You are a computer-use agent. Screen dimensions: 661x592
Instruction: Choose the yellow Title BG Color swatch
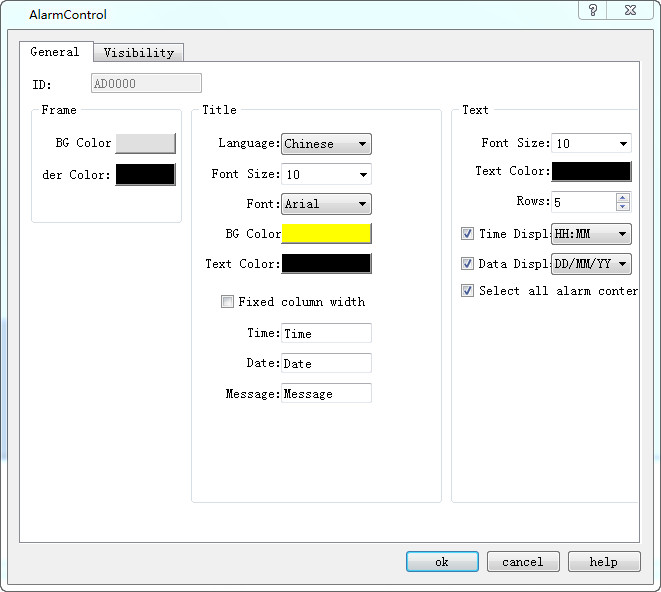click(x=326, y=234)
